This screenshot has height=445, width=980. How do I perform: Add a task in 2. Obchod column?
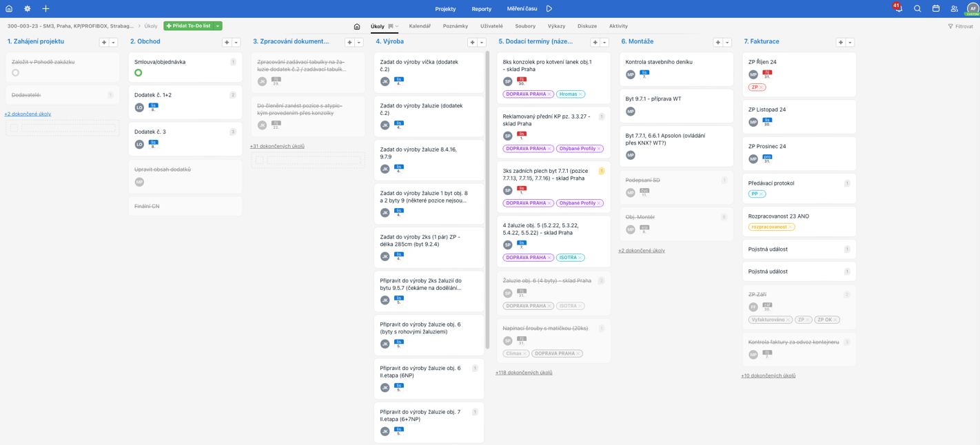(x=227, y=42)
